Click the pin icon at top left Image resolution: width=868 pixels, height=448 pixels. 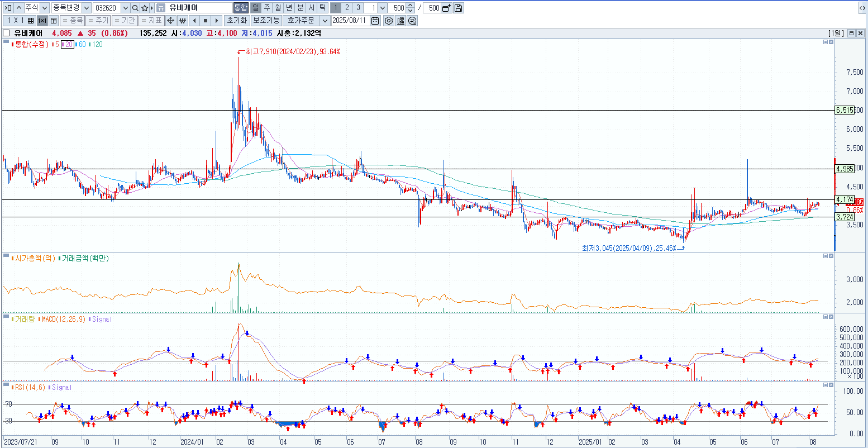[8, 8]
